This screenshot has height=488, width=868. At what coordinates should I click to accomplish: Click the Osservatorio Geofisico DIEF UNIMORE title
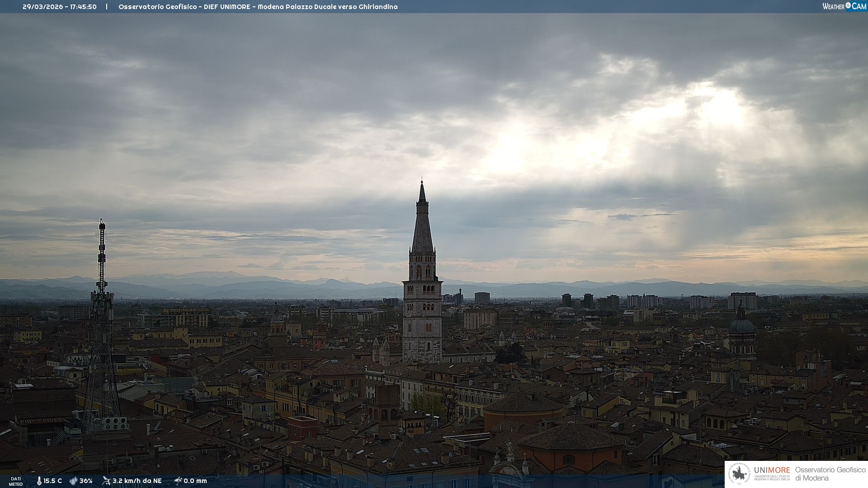pos(258,7)
